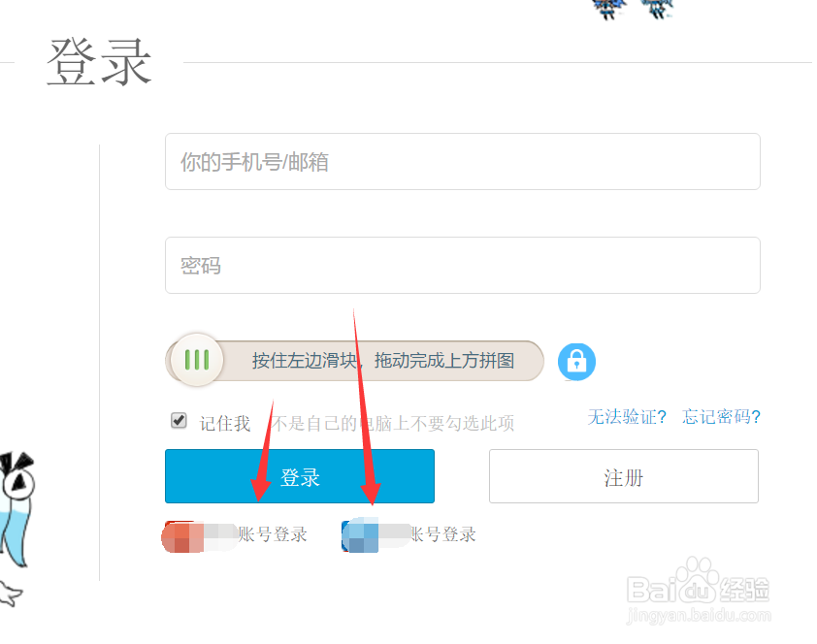Click the 密码 password input field
The image size is (817, 644).
tap(462, 265)
